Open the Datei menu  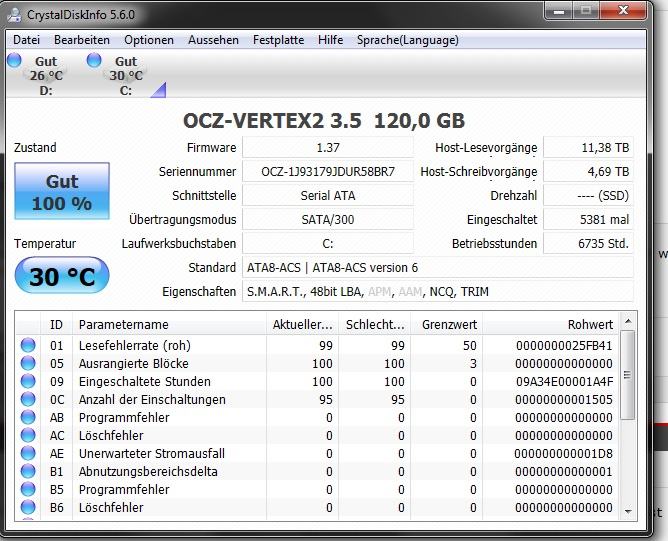(26, 40)
